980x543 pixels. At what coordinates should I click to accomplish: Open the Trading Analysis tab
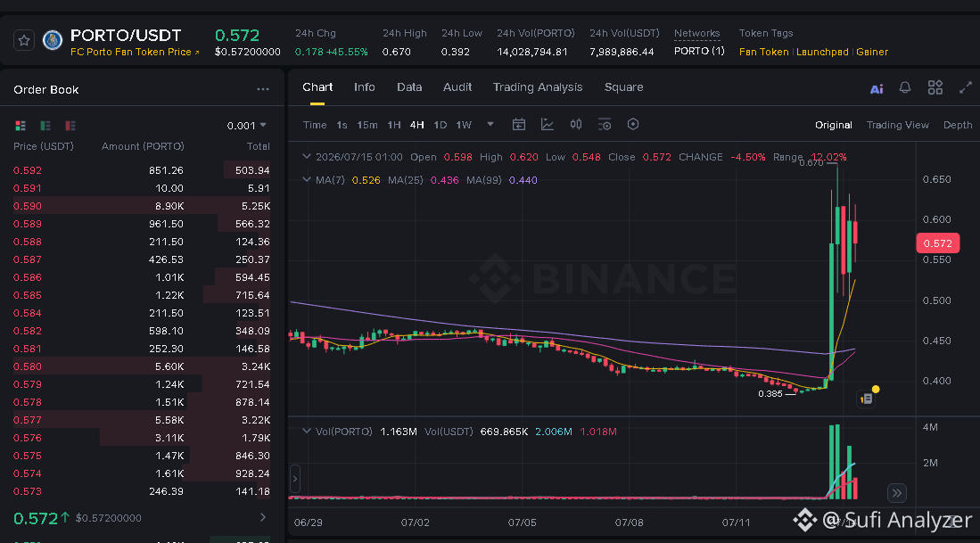coord(538,87)
